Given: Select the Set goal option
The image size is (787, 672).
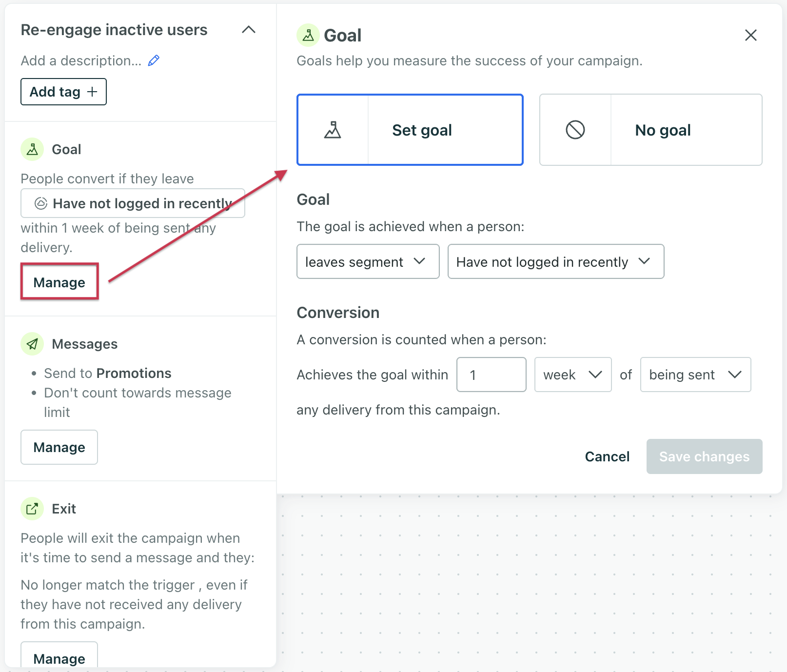Looking at the screenshot, I should pyautogui.click(x=410, y=130).
